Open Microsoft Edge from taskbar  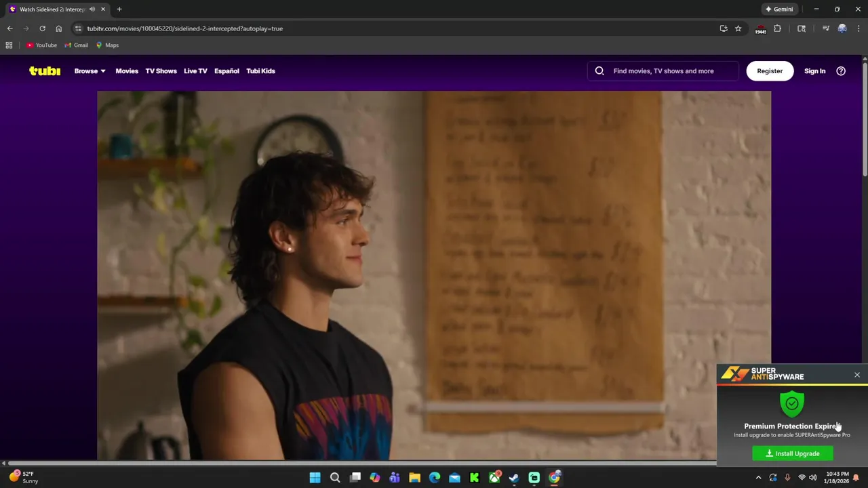point(435,478)
